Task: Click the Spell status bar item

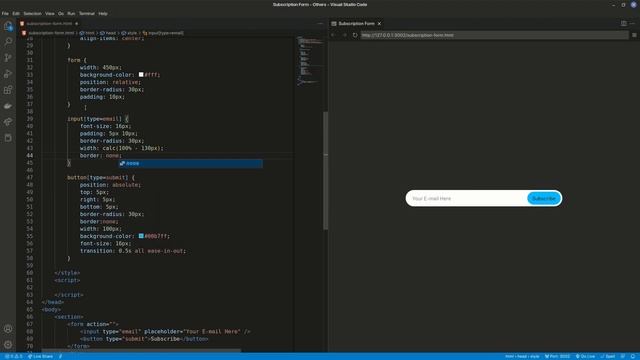Action: (x=608, y=356)
